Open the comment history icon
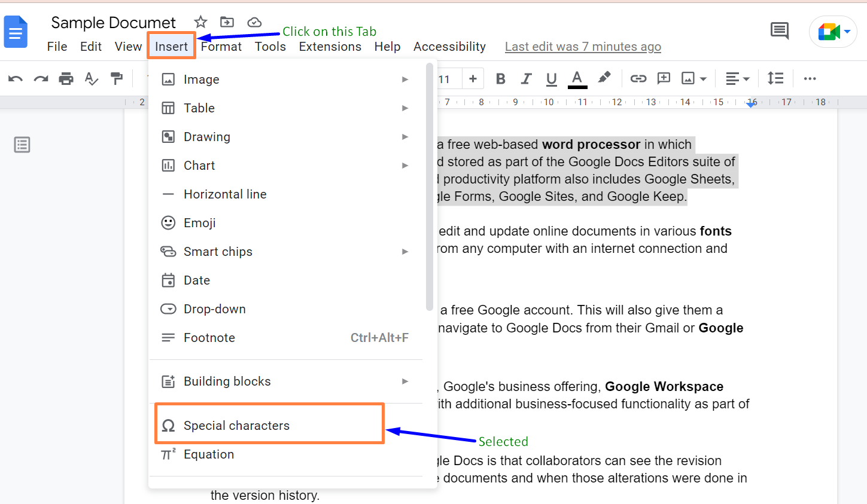867x504 pixels. point(780,30)
